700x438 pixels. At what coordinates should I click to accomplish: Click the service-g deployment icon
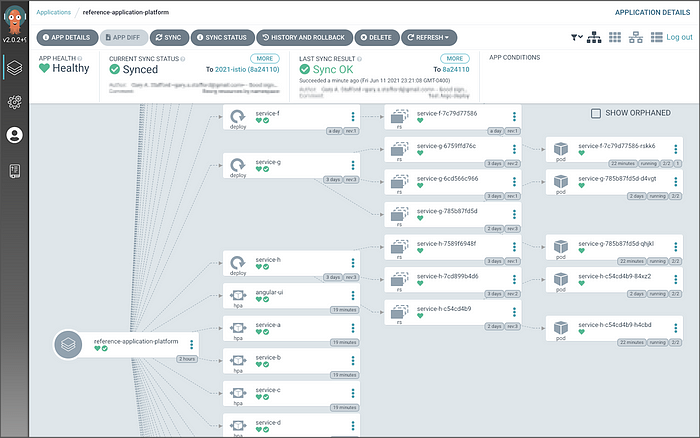[x=238, y=165]
